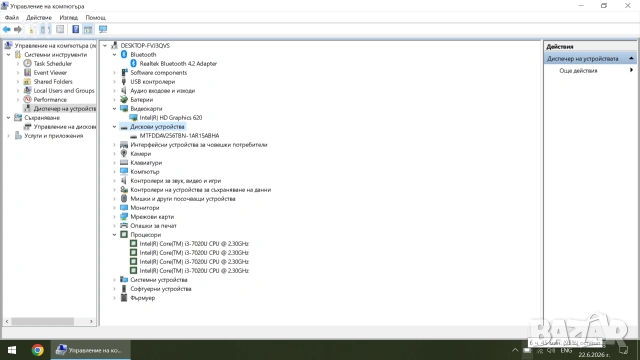Select the Bluetooth category icon
640x360 pixels.
124,55
